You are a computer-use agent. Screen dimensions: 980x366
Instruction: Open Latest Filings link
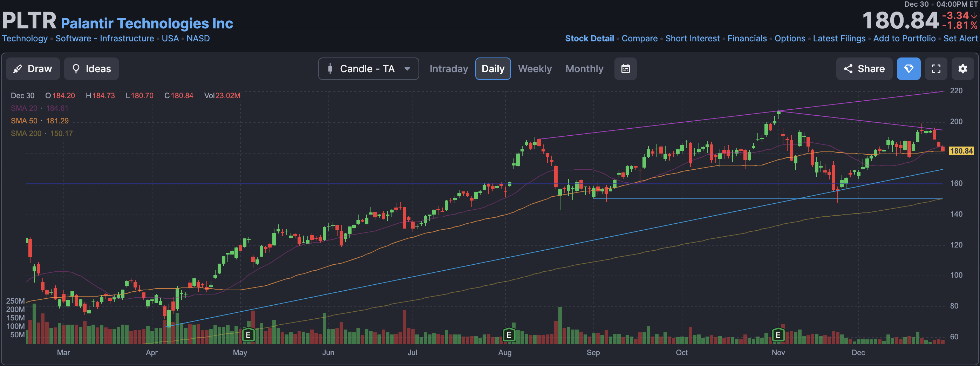pos(839,39)
